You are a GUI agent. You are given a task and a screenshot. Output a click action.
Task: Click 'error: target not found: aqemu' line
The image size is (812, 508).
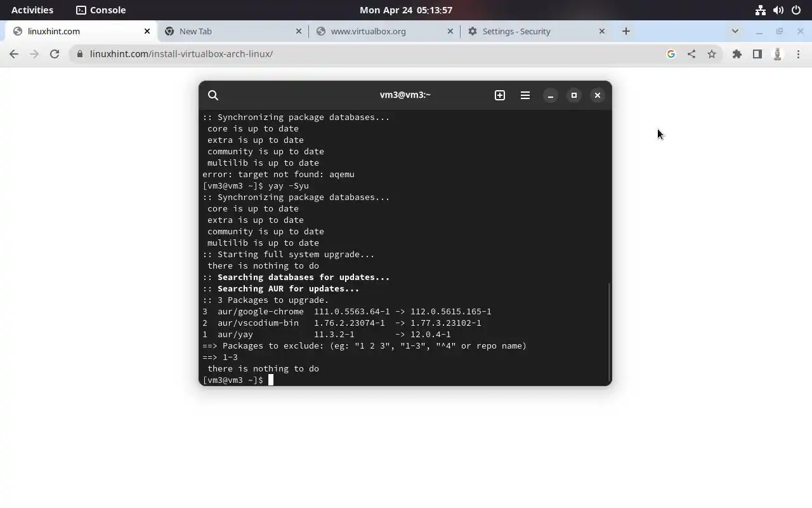tap(278, 174)
